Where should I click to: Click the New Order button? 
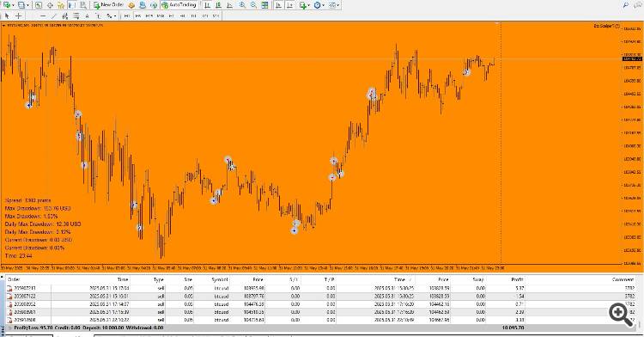click(x=108, y=5)
